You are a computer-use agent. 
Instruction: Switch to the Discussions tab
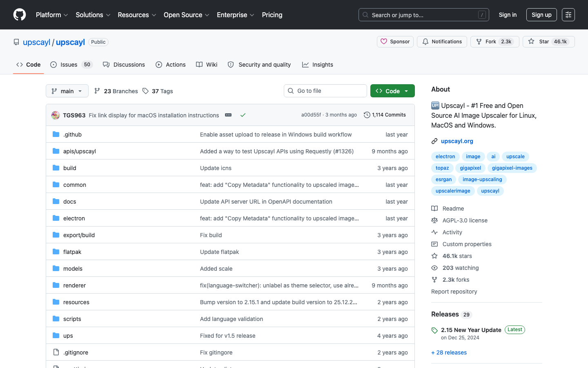pos(124,65)
